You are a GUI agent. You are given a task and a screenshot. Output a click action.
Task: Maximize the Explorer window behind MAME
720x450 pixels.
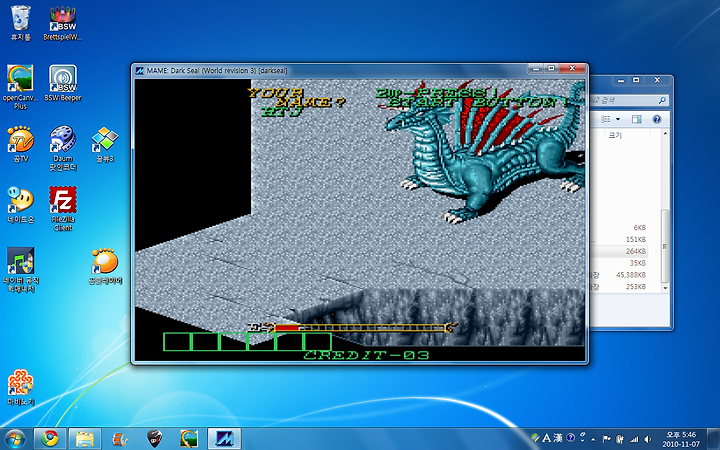636,80
